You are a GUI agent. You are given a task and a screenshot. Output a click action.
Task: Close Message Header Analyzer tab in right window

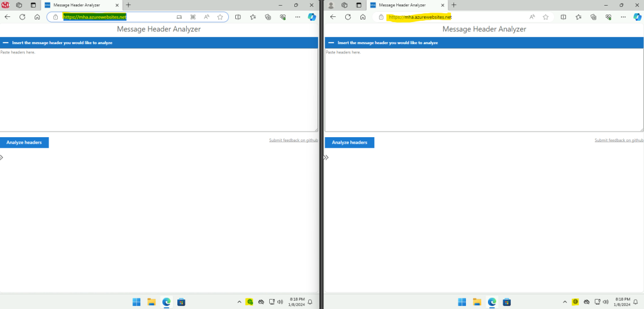click(441, 5)
